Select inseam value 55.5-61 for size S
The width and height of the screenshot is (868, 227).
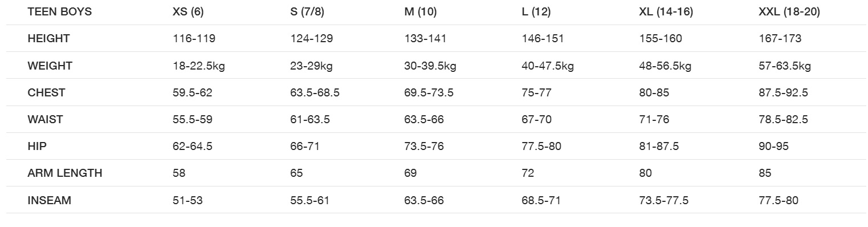coord(309,201)
